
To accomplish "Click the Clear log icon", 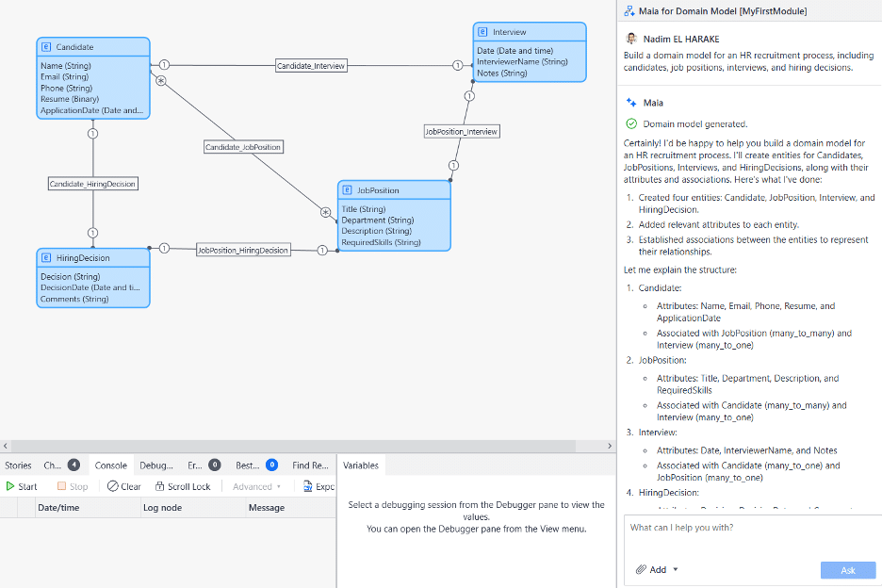I will click(112, 487).
